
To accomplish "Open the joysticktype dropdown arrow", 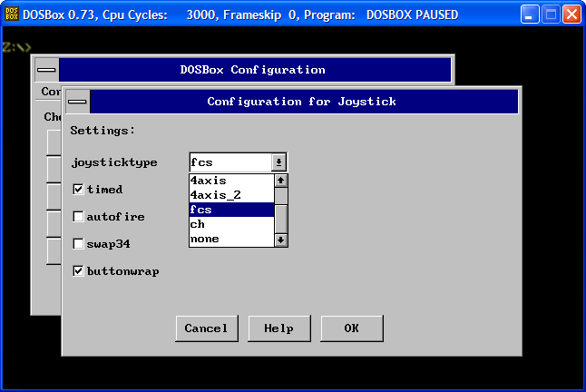I will coord(278,162).
